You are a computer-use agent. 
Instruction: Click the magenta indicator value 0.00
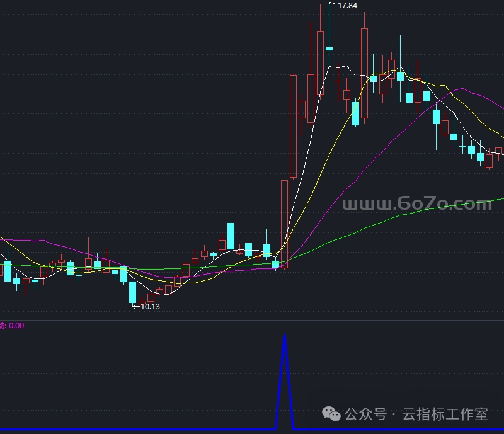16,326
